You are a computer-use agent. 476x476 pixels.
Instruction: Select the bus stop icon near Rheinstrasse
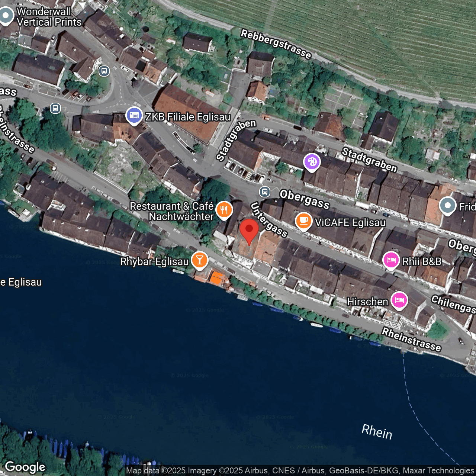coord(56,109)
